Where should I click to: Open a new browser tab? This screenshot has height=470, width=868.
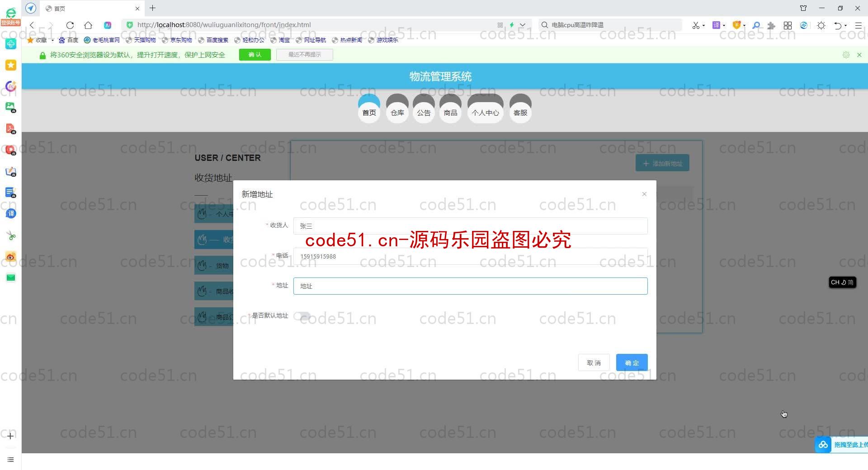153,8
